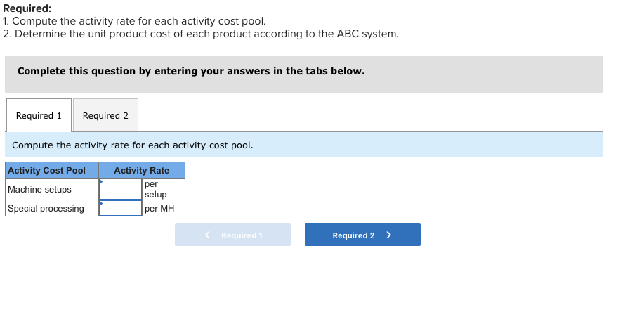Click the "Complete this question" instruction banner
This screenshot has width=644, height=331.
(191, 72)
